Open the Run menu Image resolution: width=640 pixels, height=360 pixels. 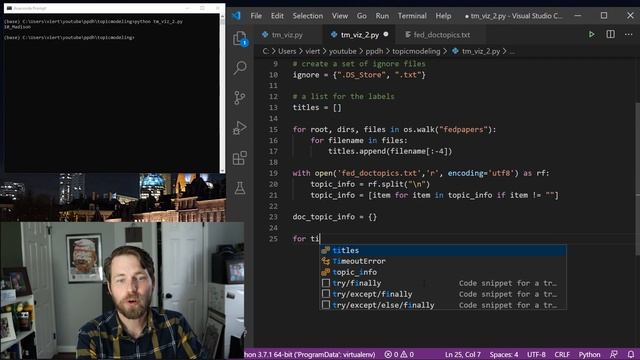click(382, 16)
